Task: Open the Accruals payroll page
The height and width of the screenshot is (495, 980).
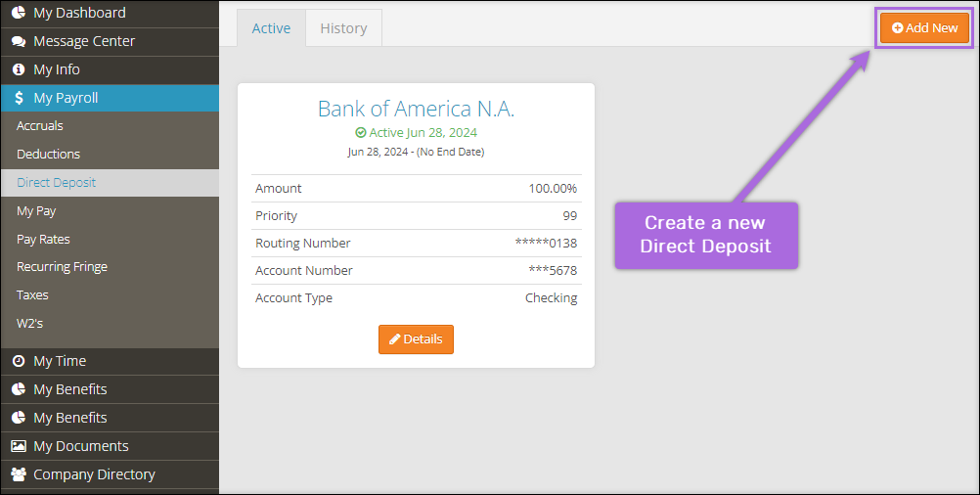Action: tap(40, 126)
